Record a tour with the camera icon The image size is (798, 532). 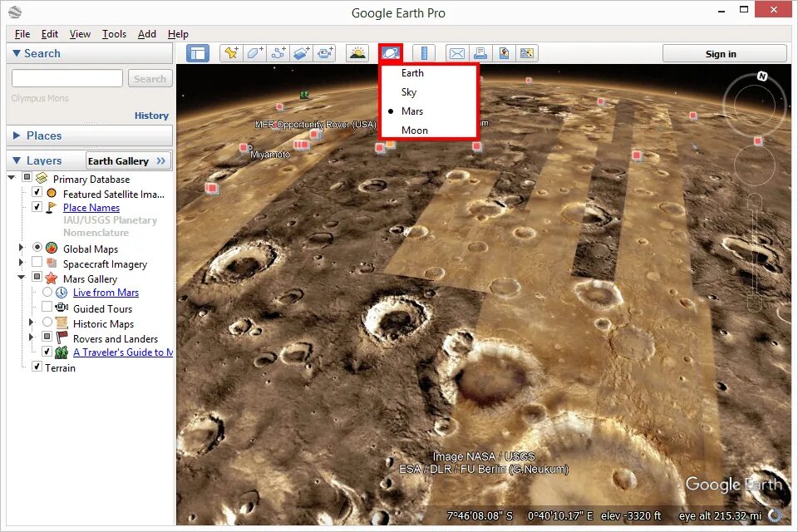[325, 53]
